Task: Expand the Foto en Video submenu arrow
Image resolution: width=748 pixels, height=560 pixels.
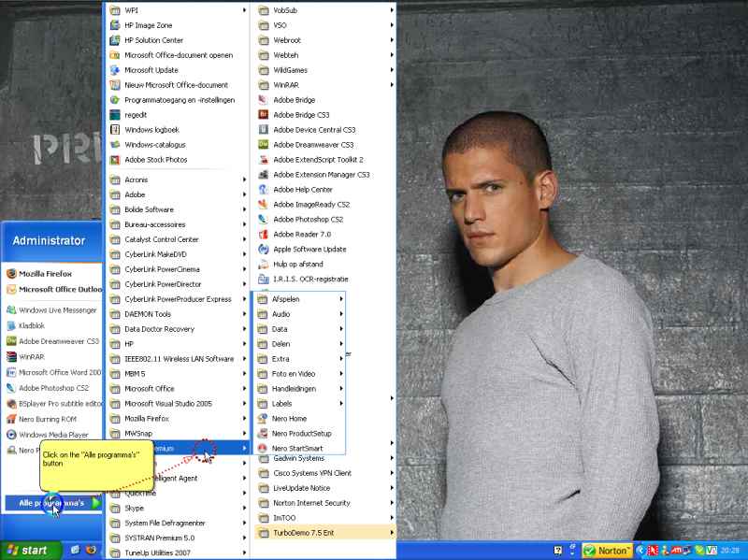Action: tap(341, 374)
